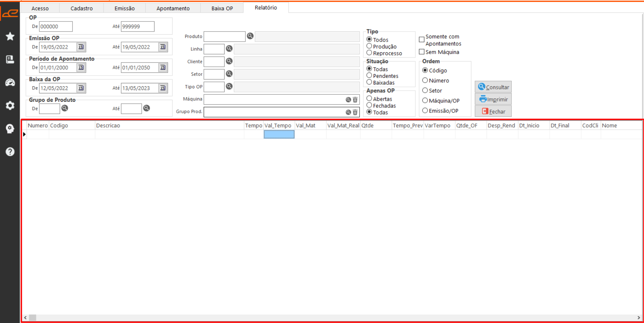Click the Consultar button
The width and height of the screenshot is (644, 323).
(493, 87)
